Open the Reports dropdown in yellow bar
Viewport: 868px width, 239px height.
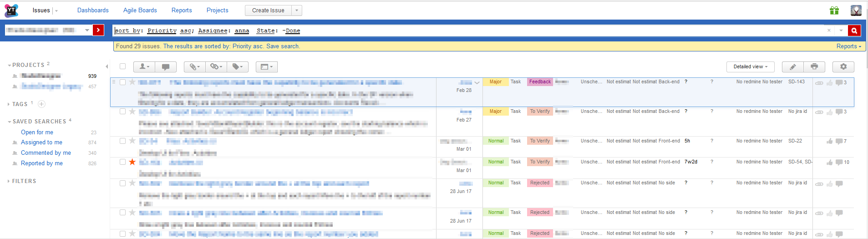coord(849,46)
